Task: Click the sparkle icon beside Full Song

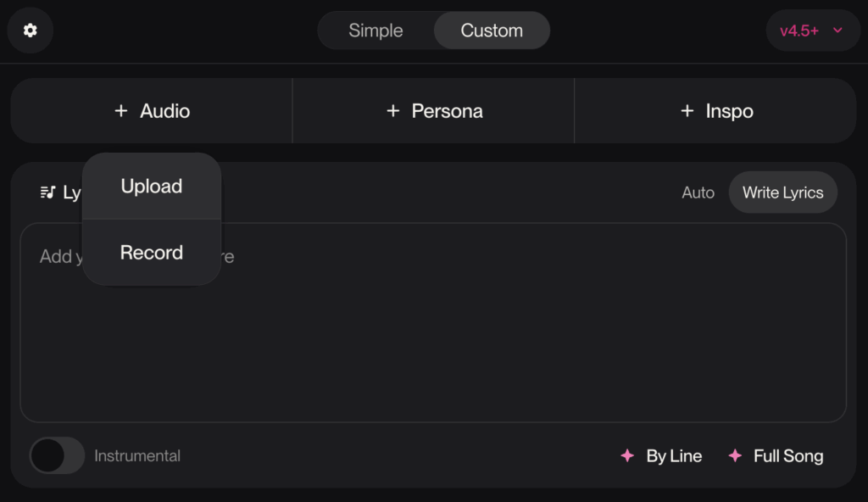Action: point(735,456)
